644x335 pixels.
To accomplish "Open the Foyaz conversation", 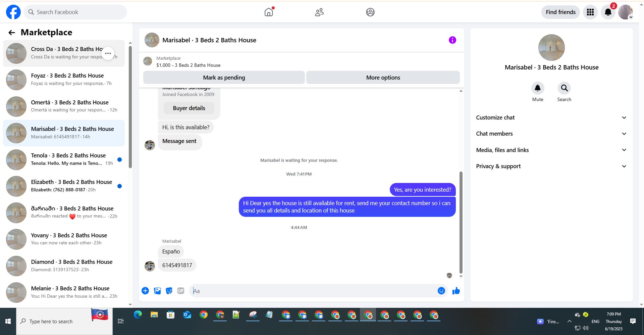I will pyautogui.click(x=64, y=80).
